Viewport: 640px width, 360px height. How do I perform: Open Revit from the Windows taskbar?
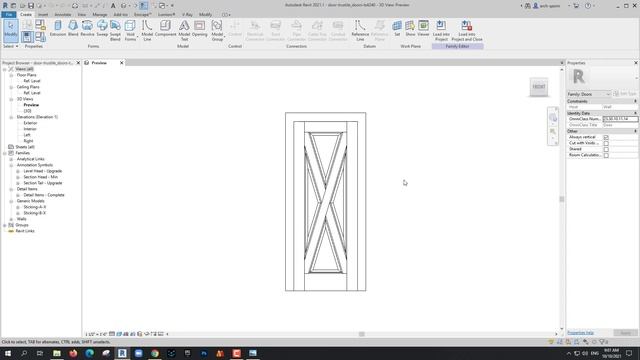coord(122,353)
